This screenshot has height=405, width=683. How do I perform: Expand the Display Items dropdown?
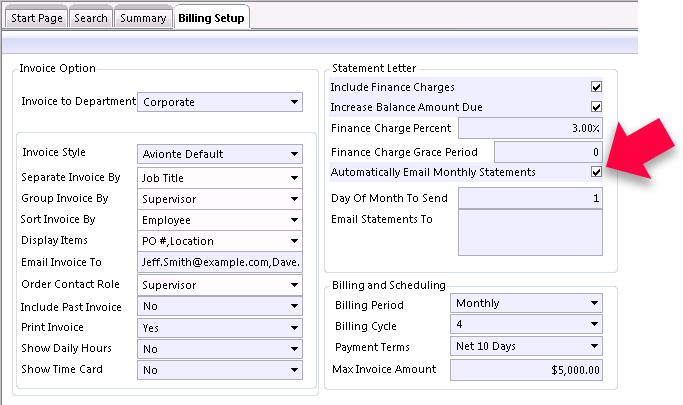click(x=220, y=241)
